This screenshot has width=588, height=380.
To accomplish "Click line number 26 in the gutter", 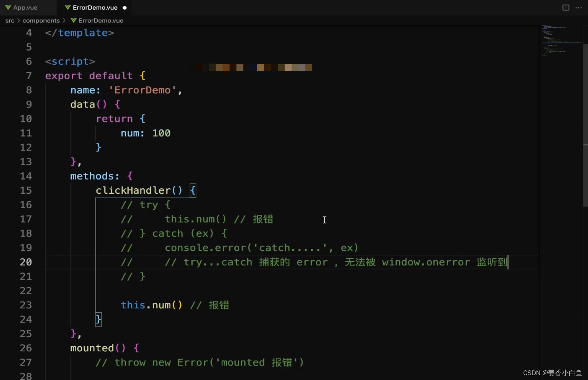I will point(26,348).
